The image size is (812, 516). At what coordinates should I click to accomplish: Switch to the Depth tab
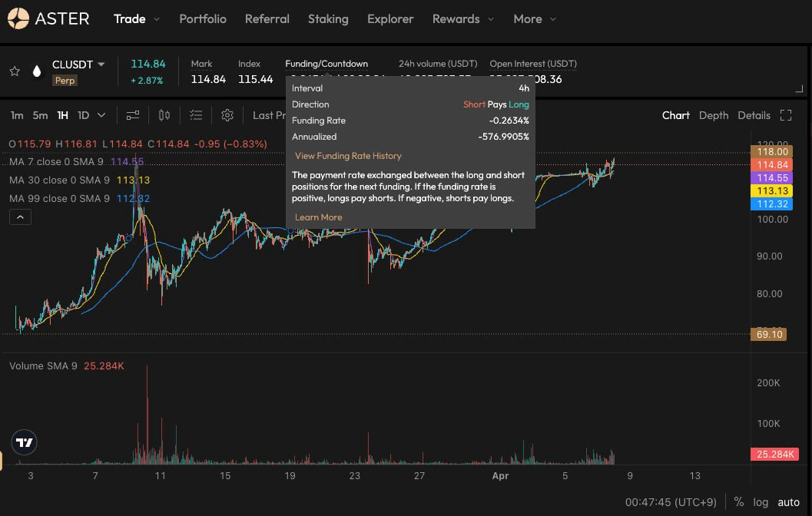coord(713,115)
